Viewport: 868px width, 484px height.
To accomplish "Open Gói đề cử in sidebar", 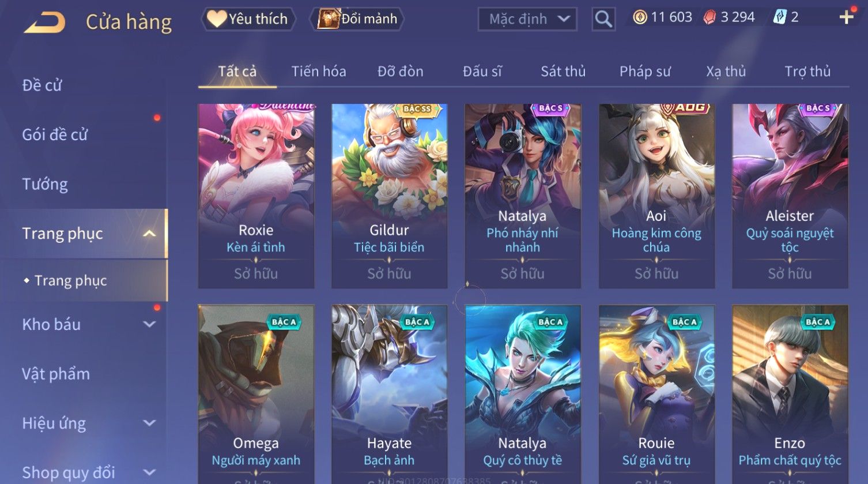I will pos(55,135).
